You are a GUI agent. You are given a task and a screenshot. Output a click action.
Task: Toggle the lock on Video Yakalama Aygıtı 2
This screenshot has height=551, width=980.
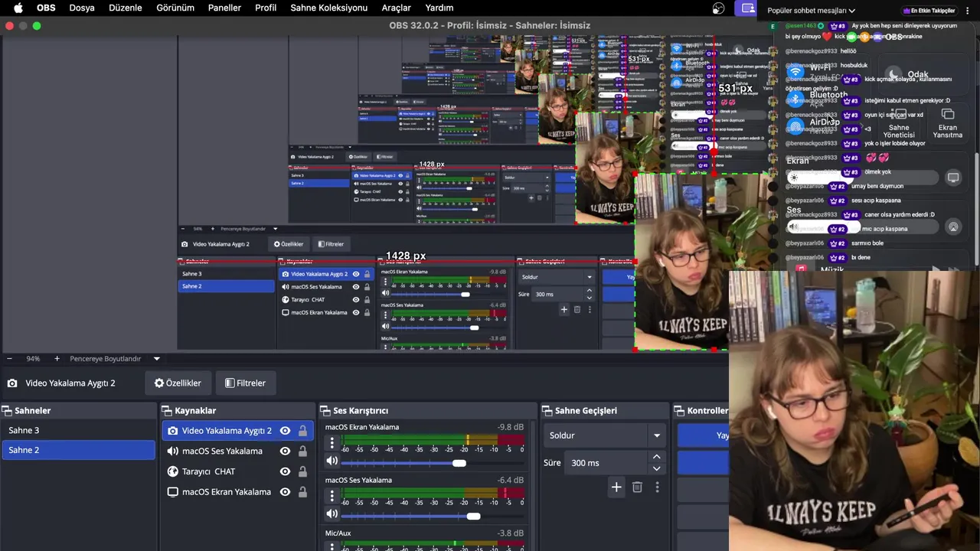click(x=302, y=431)
